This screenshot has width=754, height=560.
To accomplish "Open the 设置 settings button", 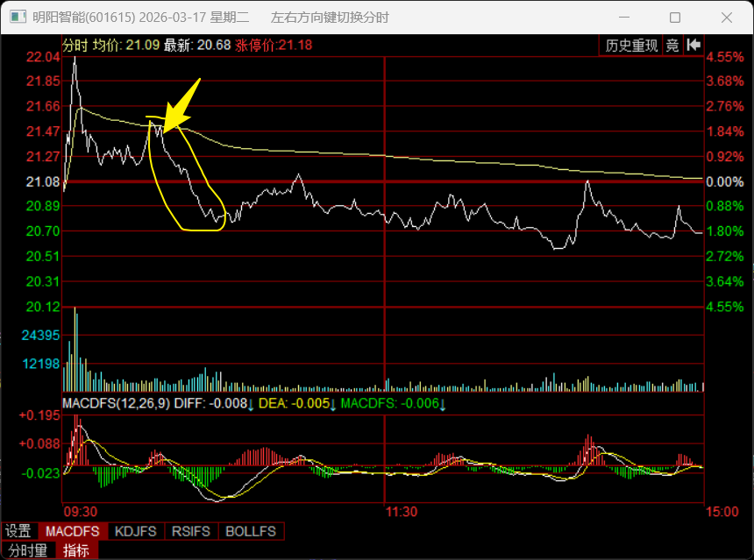I will point(18,531).
